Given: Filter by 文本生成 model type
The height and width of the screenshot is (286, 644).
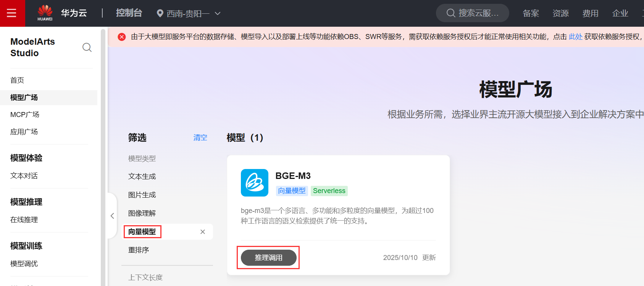Looking at the screenshot, I should pyautogui.click(x=142, y=177).
